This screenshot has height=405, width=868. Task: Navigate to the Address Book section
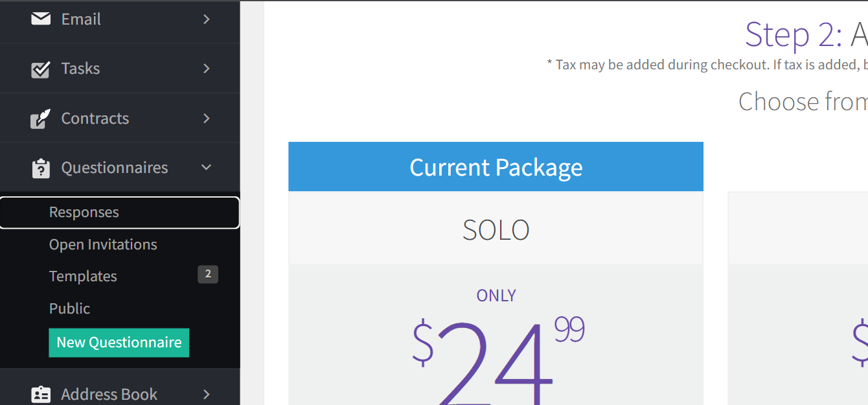point(109,393)
